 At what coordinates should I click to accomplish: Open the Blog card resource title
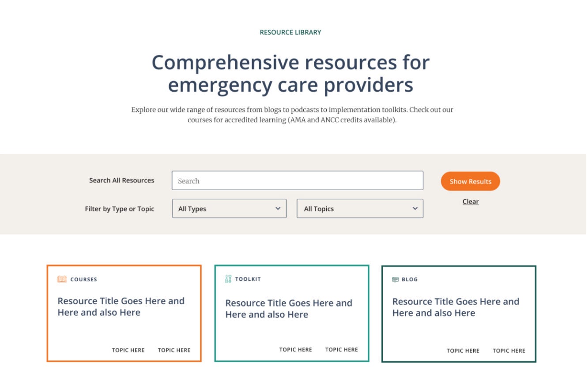click(455, 308)
